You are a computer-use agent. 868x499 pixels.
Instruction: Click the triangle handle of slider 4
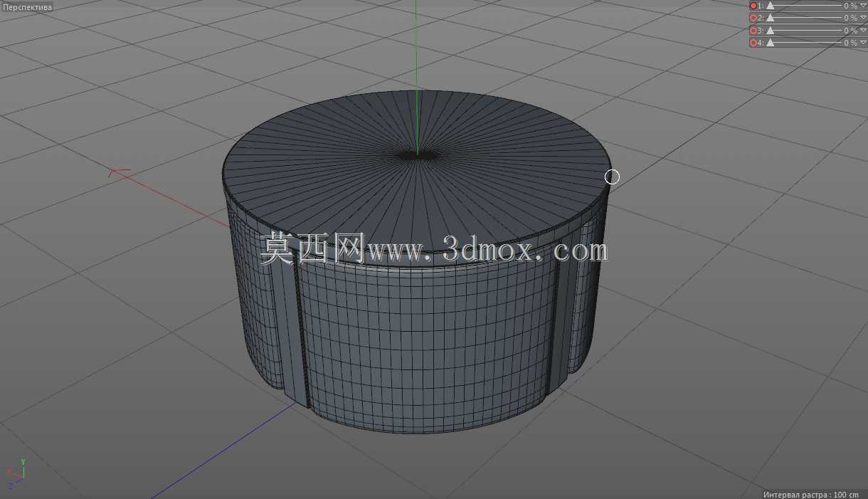coord(770,43)
